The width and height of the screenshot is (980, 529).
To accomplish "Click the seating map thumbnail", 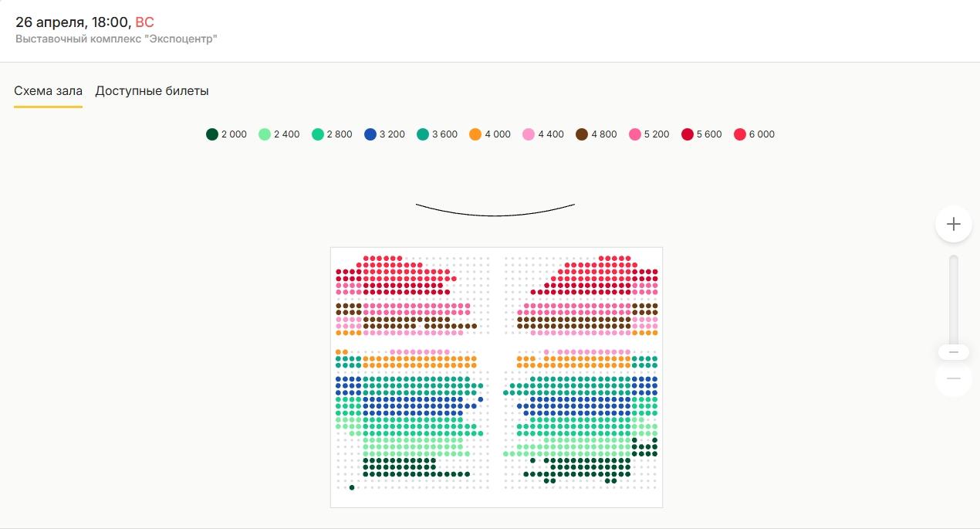I will pos(496,377).
